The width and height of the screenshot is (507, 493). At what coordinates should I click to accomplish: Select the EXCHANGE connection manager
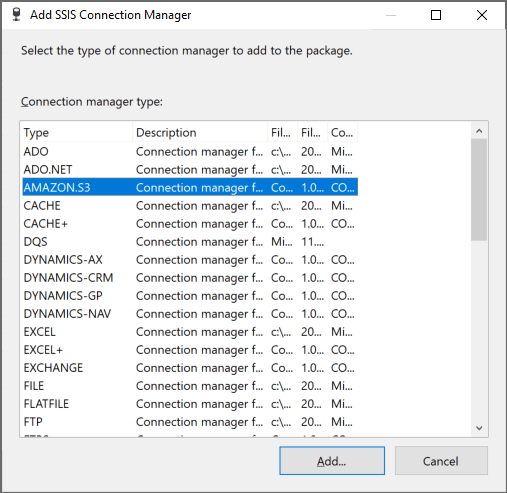pyautogui.click(x=190, y=368)
